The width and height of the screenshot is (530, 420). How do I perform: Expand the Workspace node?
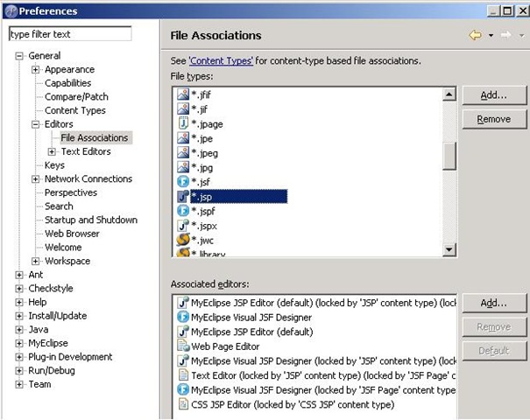[35, 261]
